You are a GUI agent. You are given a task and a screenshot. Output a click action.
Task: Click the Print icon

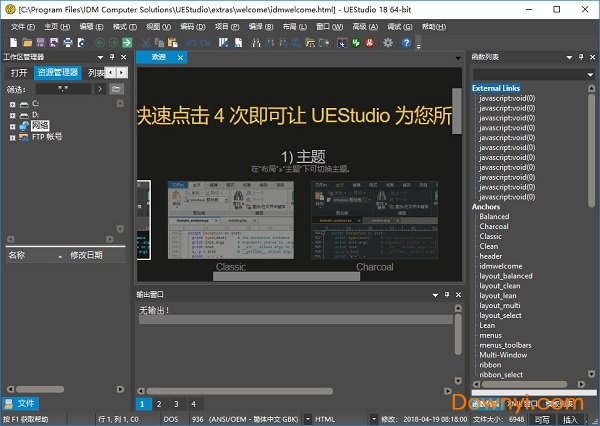coord(68,42)
